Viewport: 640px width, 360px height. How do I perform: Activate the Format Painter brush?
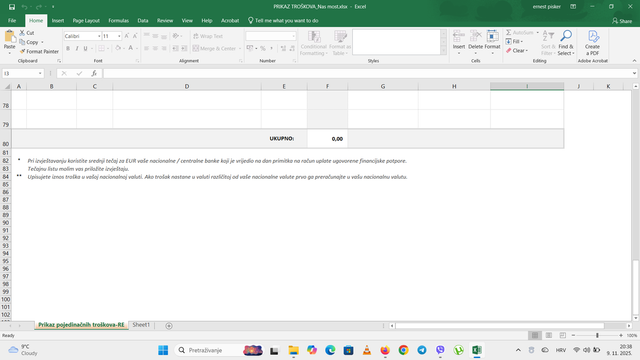[22, 51]
